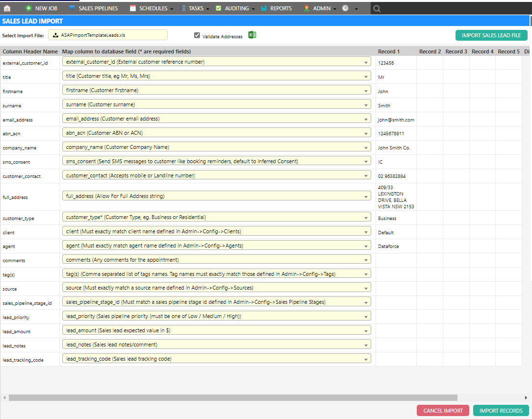Screen dimensions: 532x419
Task: Click the Import Sales Lead File button
Action: pyautogui.click(x=491, y=35)
